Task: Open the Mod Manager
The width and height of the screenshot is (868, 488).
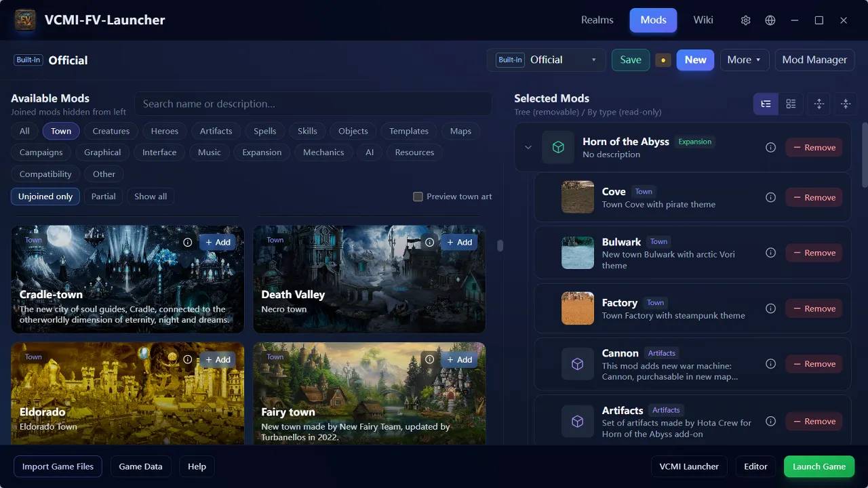Action: pos(814,60)
